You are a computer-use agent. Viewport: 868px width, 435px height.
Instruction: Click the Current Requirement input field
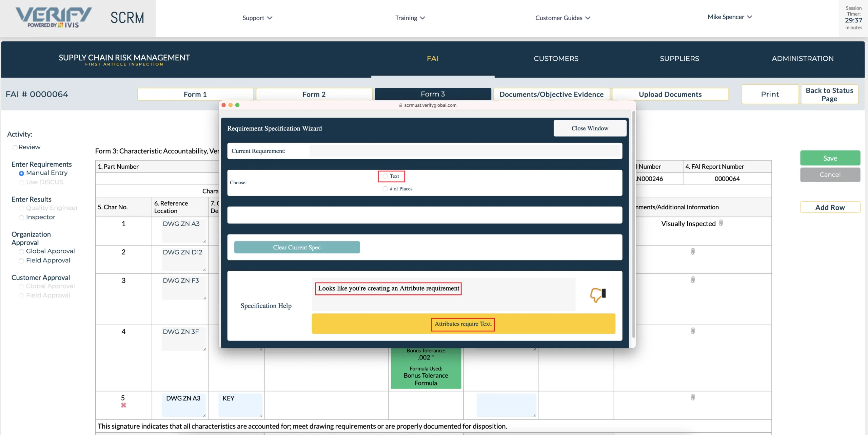click(465, 151)
